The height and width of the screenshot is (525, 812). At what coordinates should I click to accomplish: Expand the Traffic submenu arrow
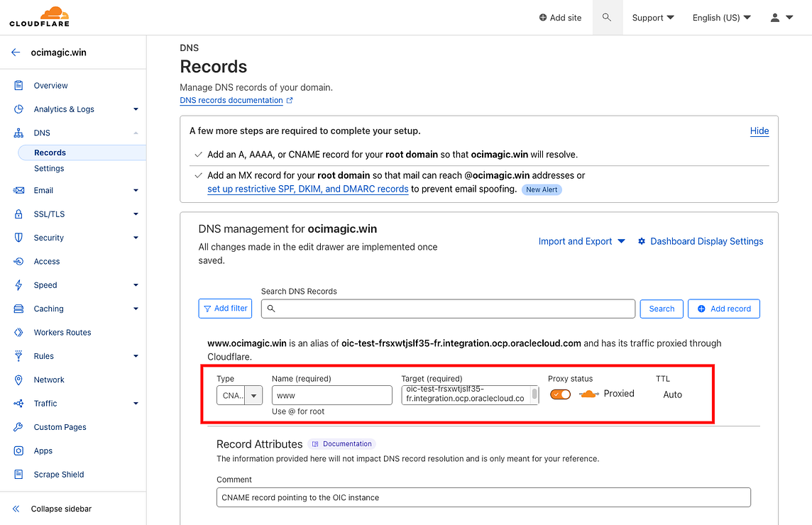pos(136,404)
